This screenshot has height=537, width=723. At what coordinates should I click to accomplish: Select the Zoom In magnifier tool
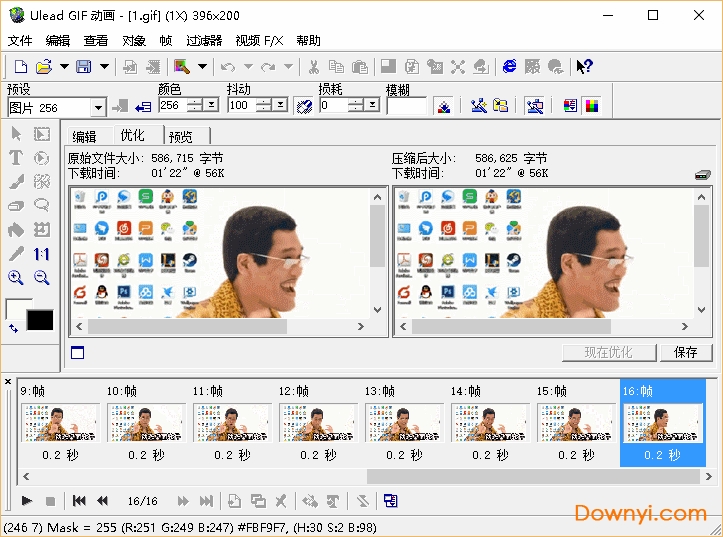tap(16, 278)
